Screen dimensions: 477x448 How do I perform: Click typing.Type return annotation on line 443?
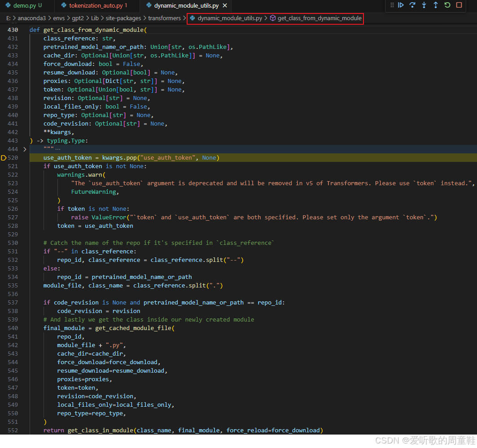(66, 141)
